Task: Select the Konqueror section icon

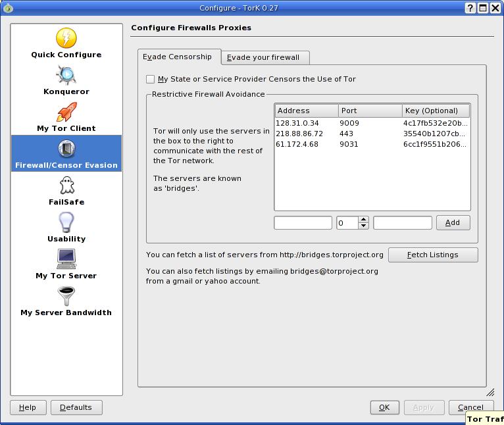Action: [66, 75]
